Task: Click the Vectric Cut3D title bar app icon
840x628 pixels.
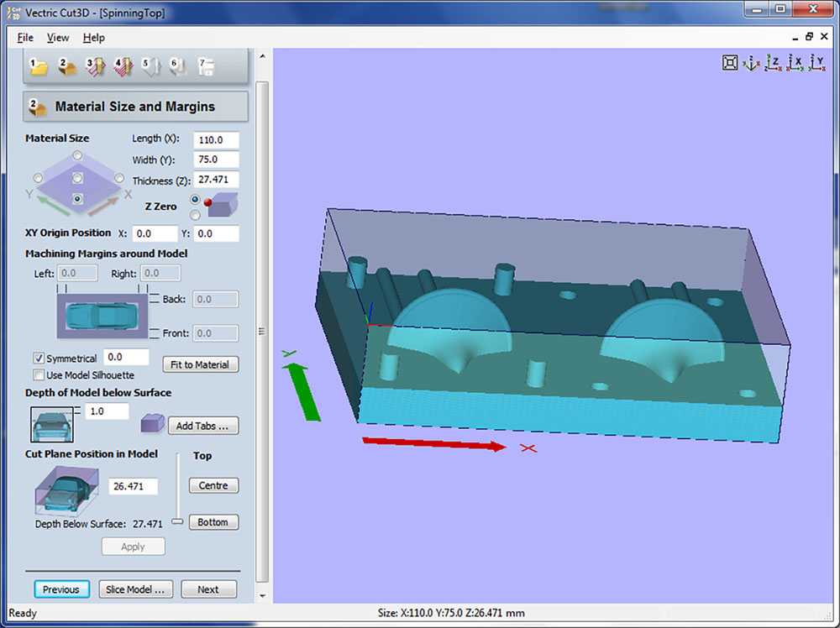Action: click(14, 13)
